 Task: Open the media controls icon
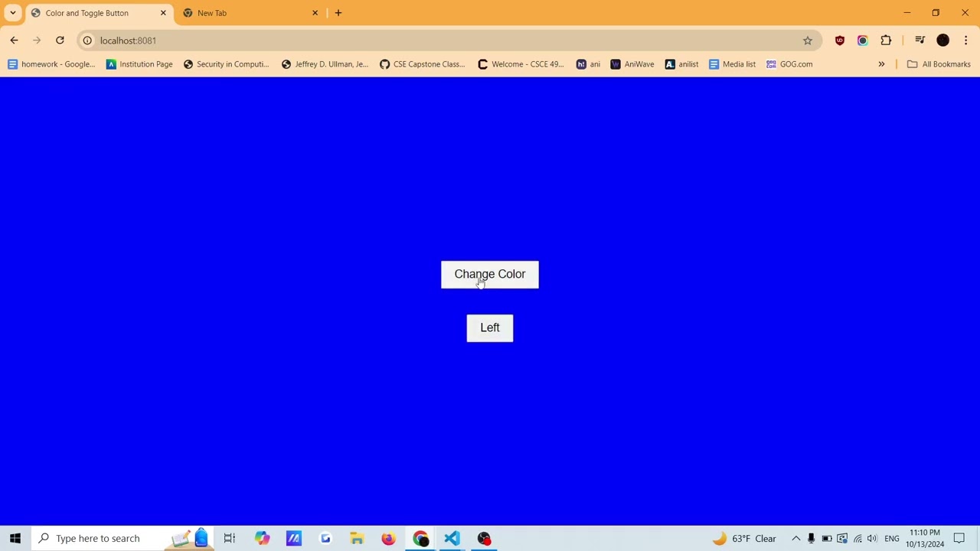920,41
